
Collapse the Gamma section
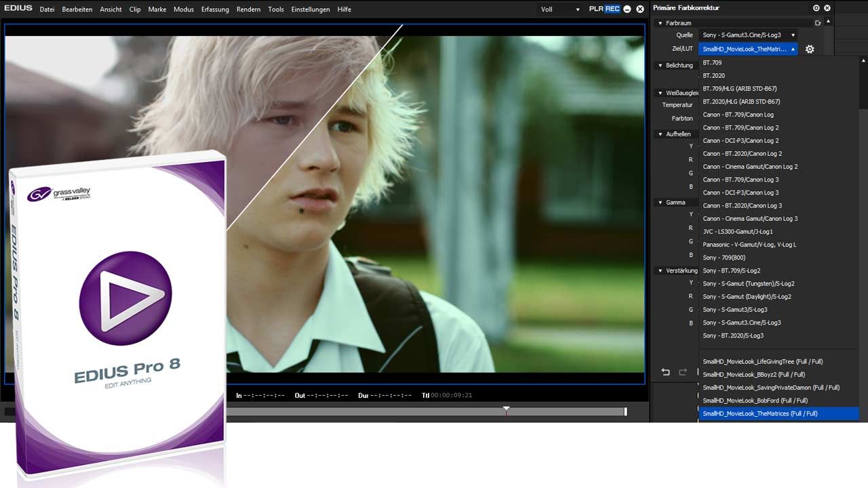(660, 203)
